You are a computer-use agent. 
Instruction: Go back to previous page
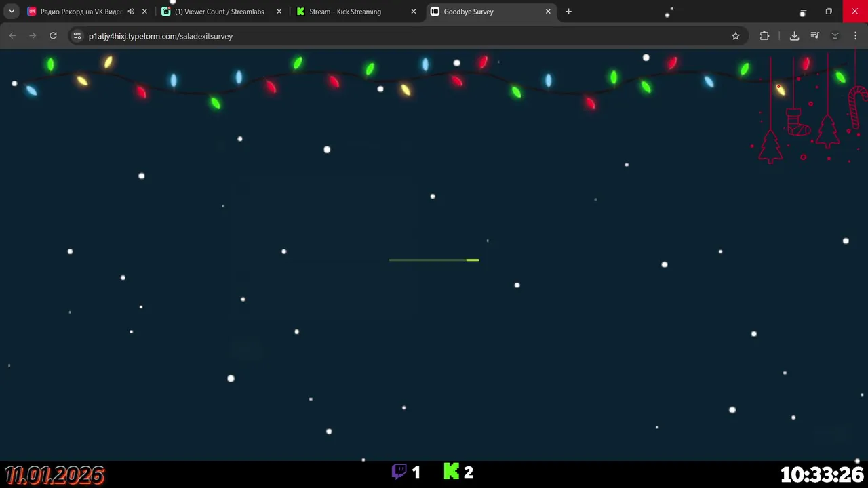point(12,36)
